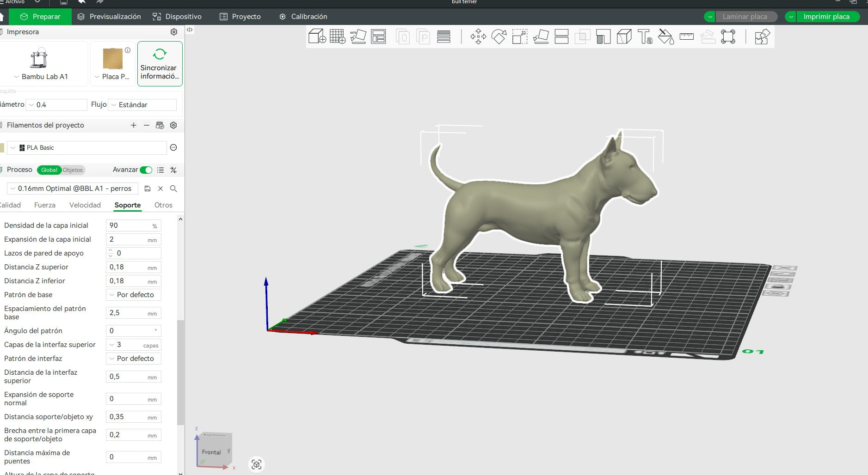
Task: Open the Variable layer height tool
Action: (443, 37)
